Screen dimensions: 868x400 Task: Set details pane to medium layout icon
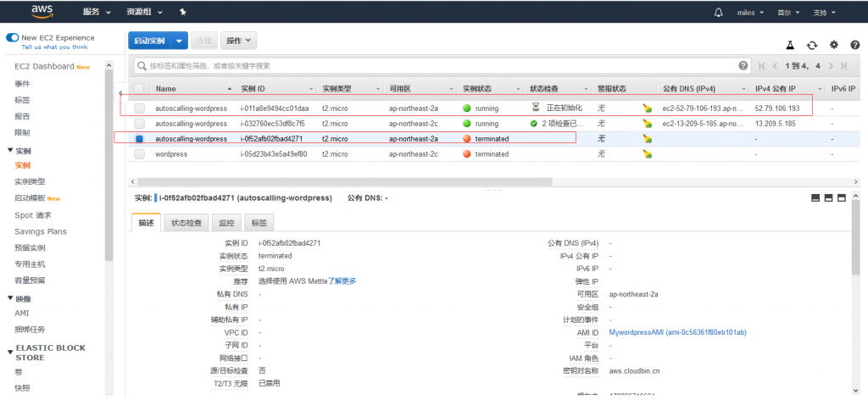(x=829, y=198)
